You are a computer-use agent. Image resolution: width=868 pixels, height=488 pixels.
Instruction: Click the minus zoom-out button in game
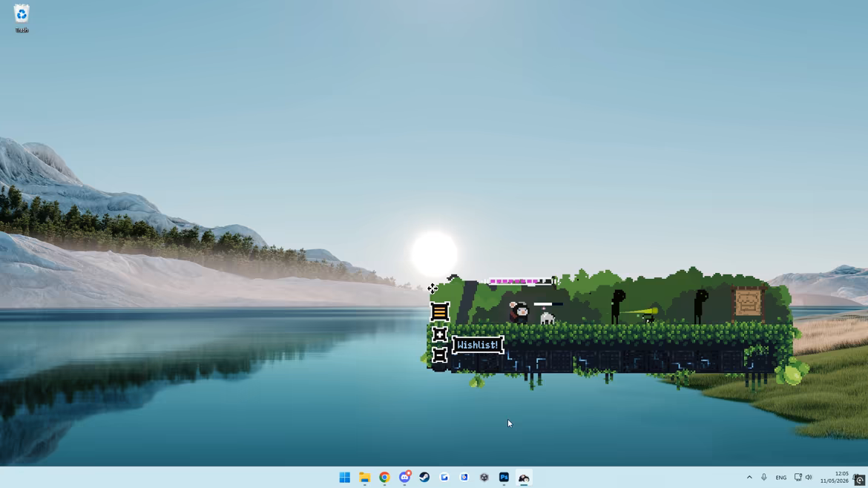(439, 355)
